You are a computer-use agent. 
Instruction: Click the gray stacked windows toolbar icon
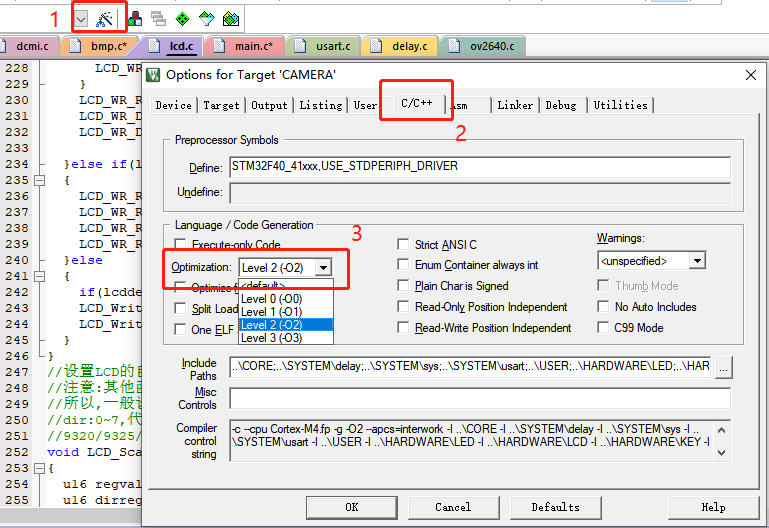pos(158,19)
